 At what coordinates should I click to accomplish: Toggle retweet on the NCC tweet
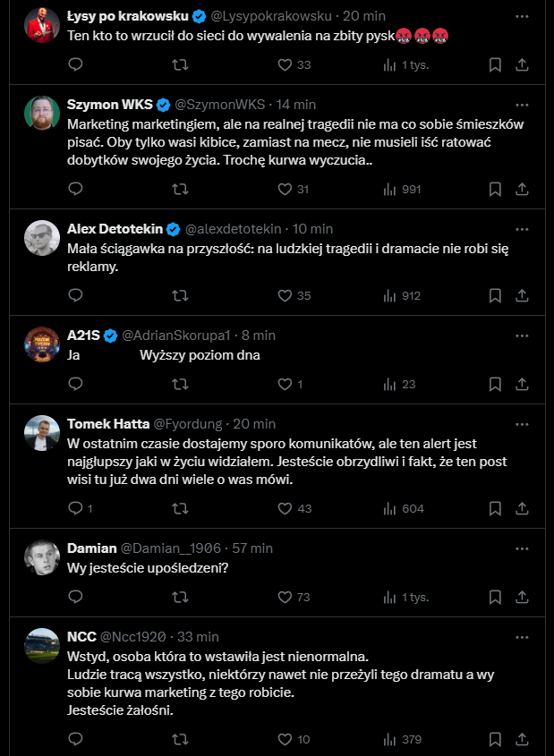[180, 739]
